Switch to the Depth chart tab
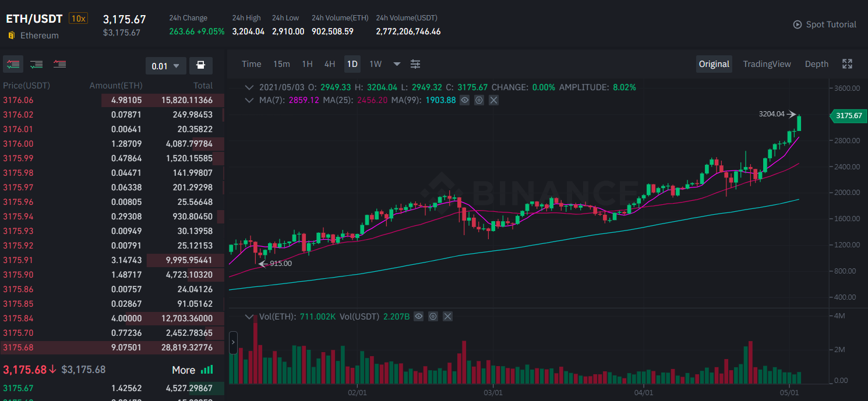Screen dimensions: 868x401 point(816,64)
